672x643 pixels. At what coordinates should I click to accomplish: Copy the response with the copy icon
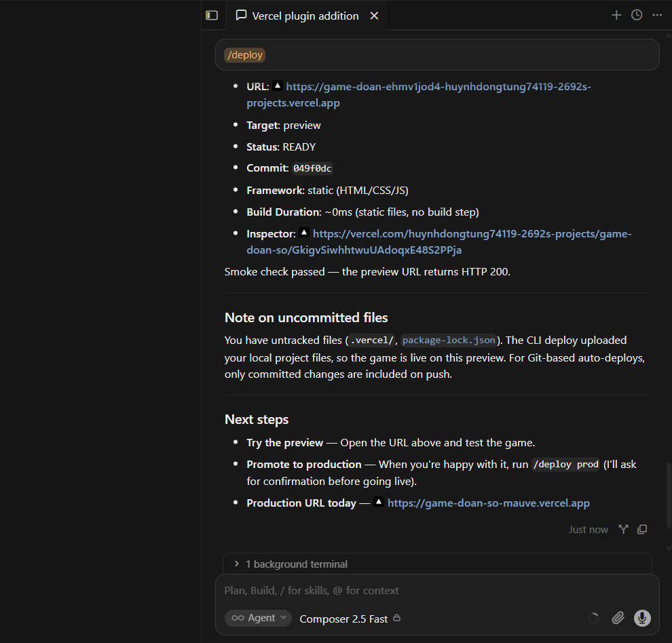click(642, 530)
